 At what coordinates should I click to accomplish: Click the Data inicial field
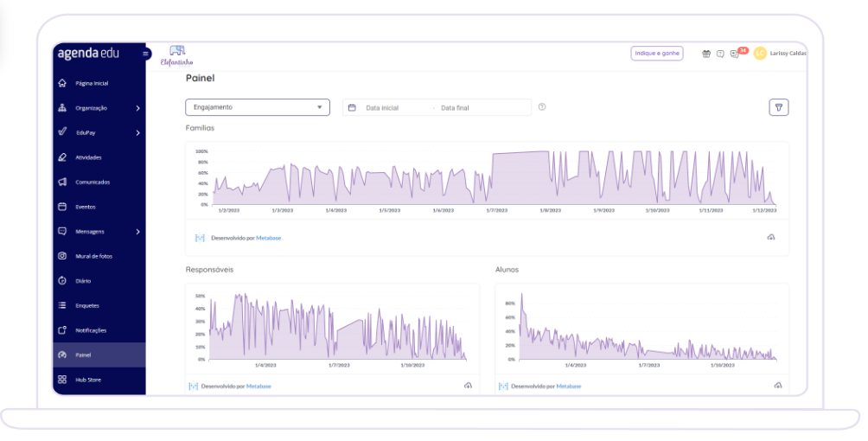[x=382, y=108]
